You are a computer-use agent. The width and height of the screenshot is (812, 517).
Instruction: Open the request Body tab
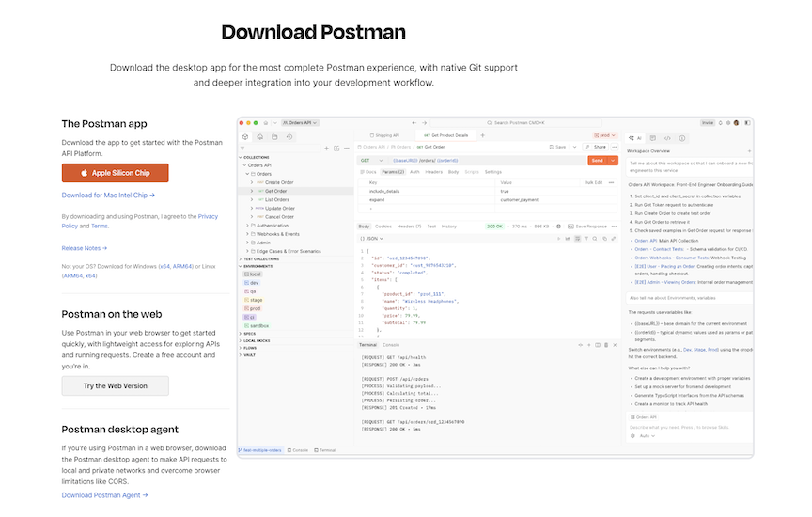click(453, 172)
